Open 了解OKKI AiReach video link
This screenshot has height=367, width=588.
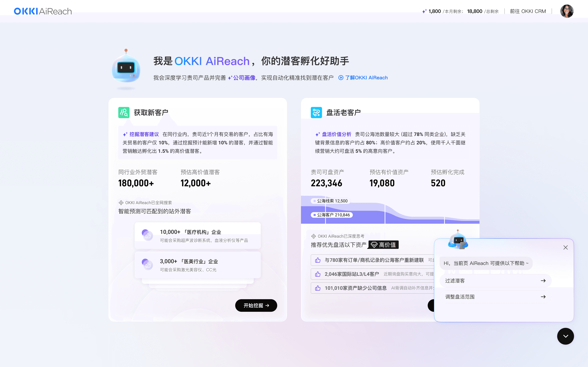(x=363, y=78)
